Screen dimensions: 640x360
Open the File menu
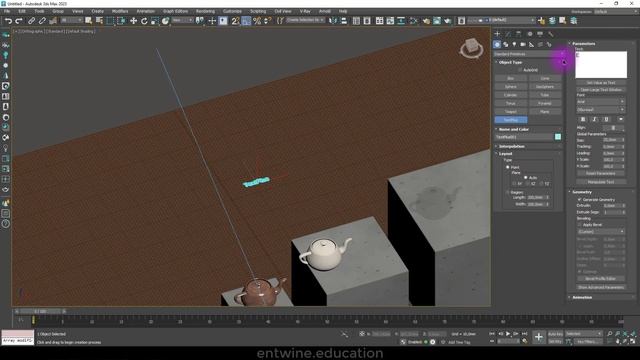[7, 11]
